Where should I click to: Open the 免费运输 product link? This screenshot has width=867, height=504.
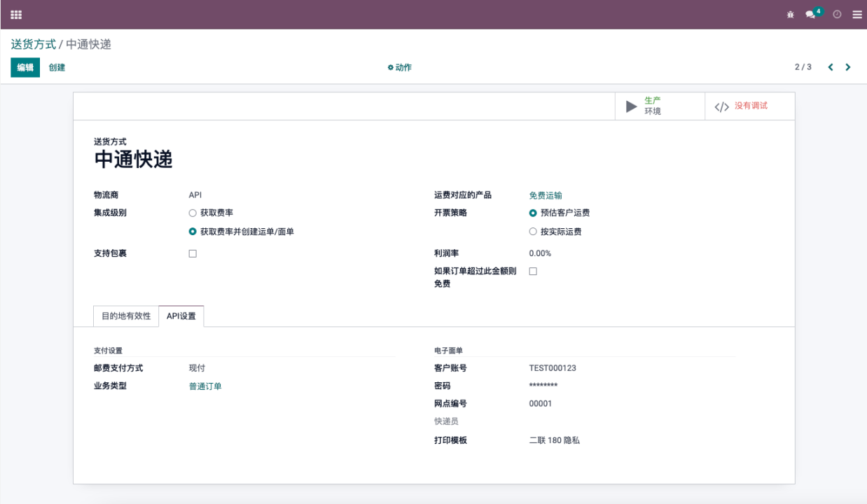[546, 195]
